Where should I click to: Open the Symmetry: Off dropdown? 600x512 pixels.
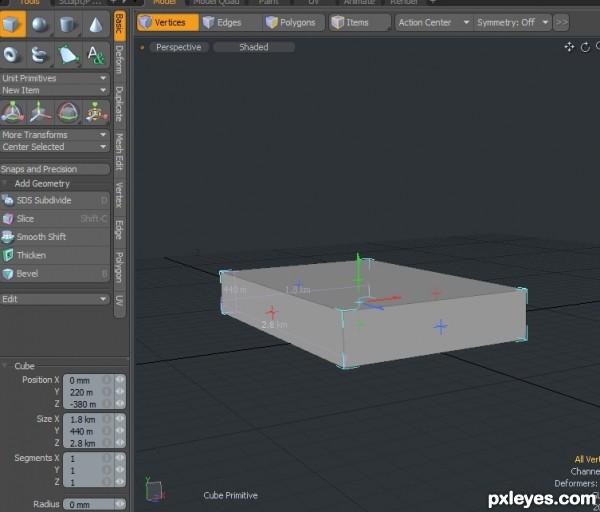[512, 23]
